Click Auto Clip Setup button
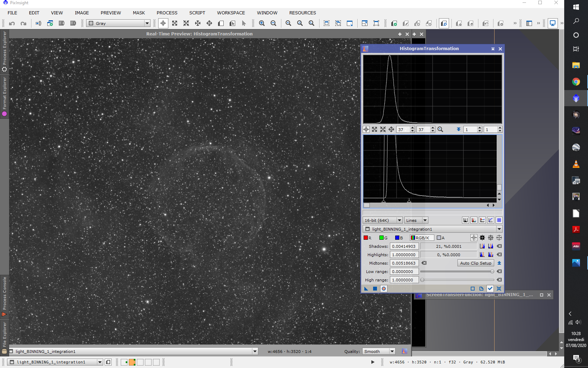Viewport: 588px width, 368px height. coord(476,263)
